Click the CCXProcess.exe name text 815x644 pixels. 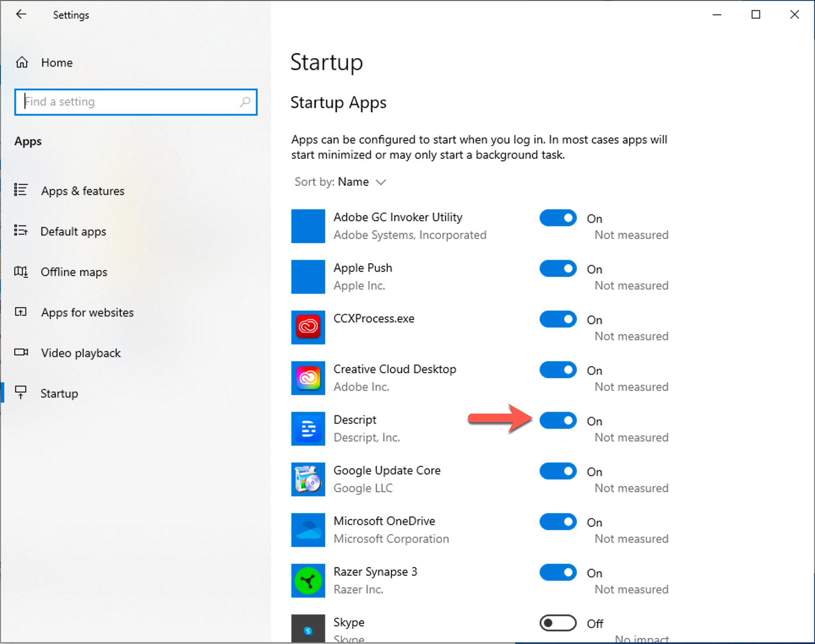tap(374, 319)
